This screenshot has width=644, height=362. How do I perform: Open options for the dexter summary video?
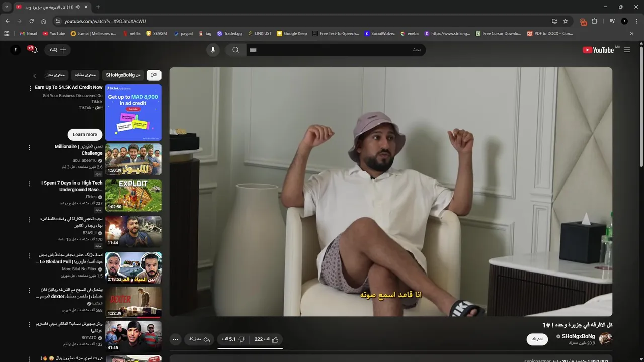[x=29, y=290]
